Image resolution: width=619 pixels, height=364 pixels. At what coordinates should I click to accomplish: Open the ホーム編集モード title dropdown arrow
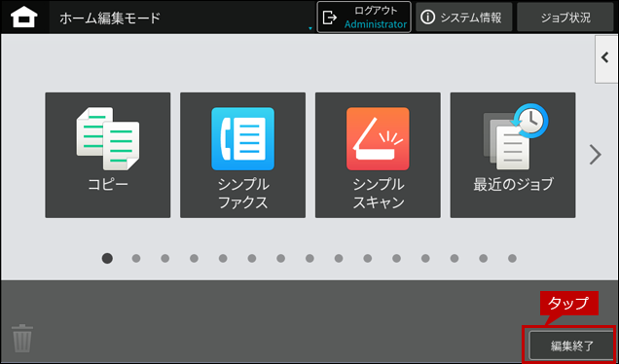[x=310, y=28]
